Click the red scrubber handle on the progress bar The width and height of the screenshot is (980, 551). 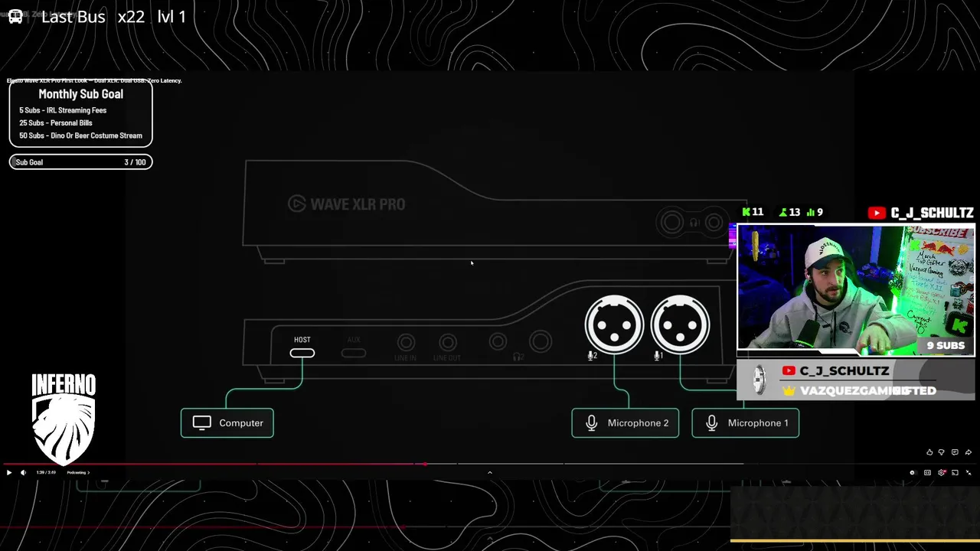pos(425,464)
